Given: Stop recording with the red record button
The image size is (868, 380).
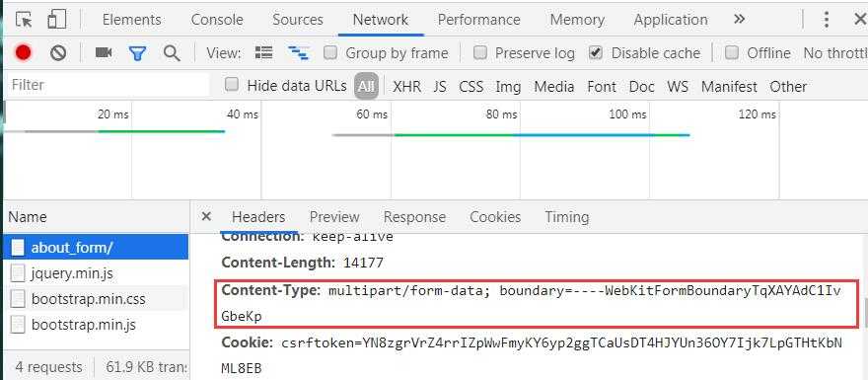Looking at the screenshot, I should (24, 53).
